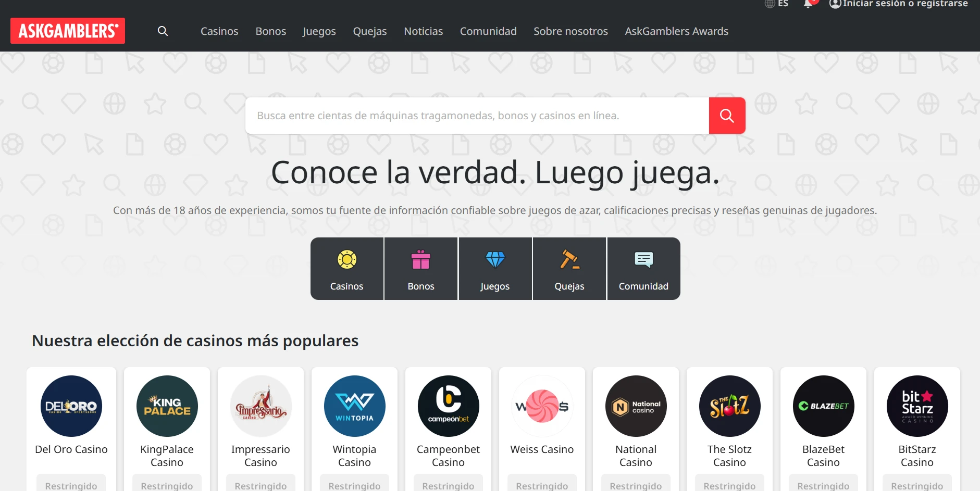Image resolution: width=980 pixels, height=491 pixels.
Task: Open the Comunidad chat icon tile
Action: (643, 269)
